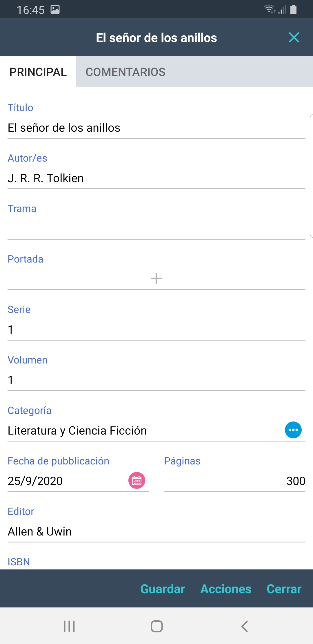Edit the Título text field
This screenshot has height=644, width=313.
(156, 128)
